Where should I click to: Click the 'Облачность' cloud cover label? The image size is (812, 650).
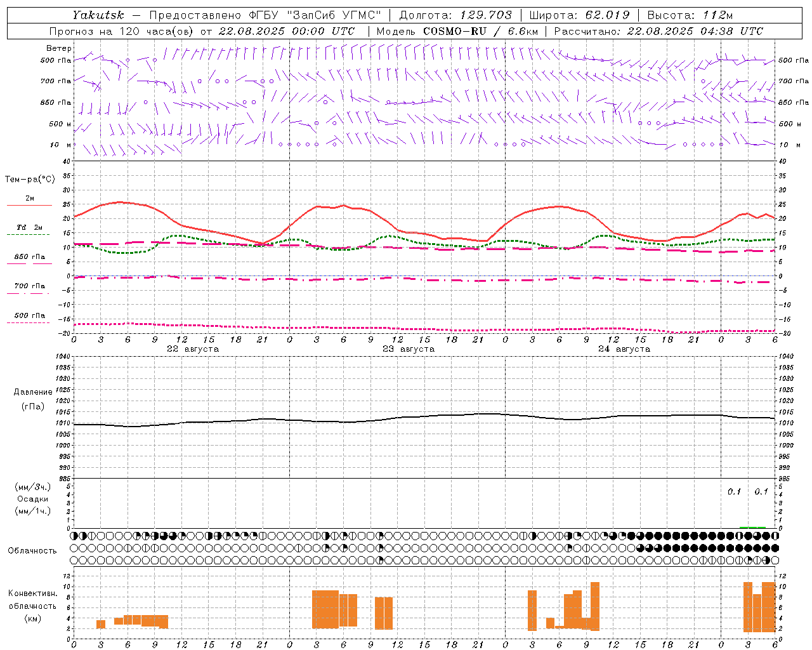32,551
